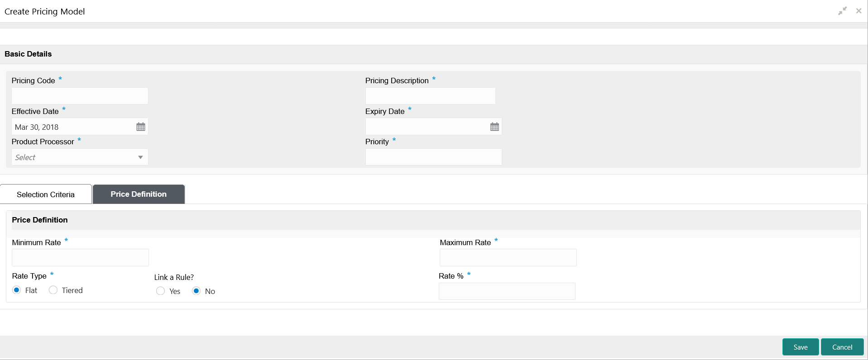Close the Create Pricing Model dialog
This screenshot has width=868, height=360.
click(858, 11)
